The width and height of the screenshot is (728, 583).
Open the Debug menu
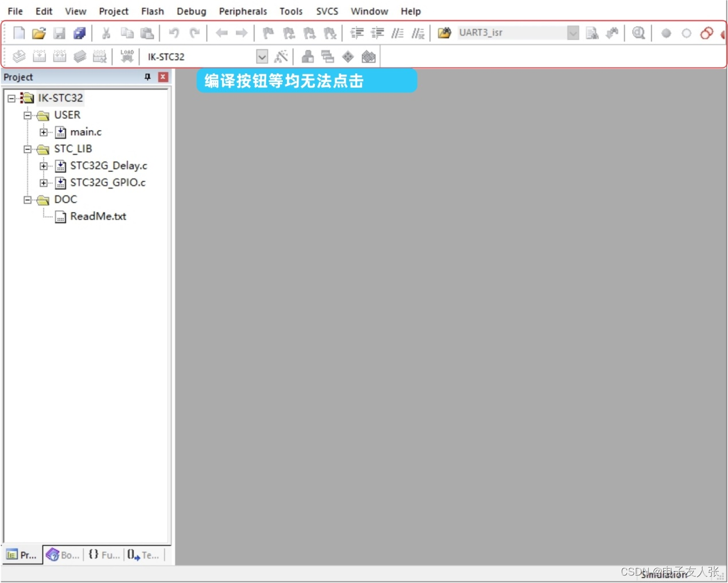click(x=191, y=11)
